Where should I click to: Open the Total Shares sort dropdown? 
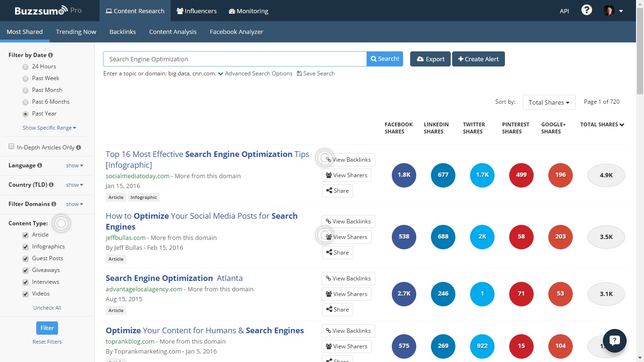point(549,102)
